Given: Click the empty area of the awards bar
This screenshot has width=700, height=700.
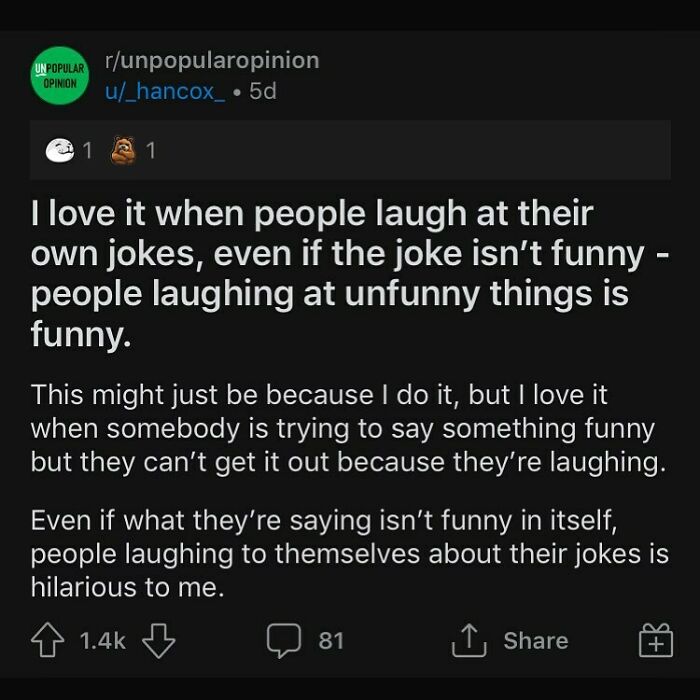Looking at the screenshot, I should coord(420,151).
